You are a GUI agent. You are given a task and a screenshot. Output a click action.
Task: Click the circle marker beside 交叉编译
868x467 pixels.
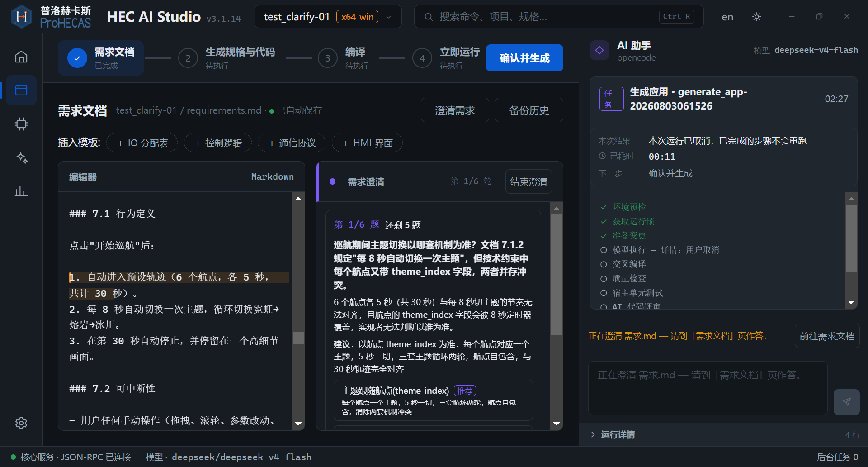click(603, 264)
